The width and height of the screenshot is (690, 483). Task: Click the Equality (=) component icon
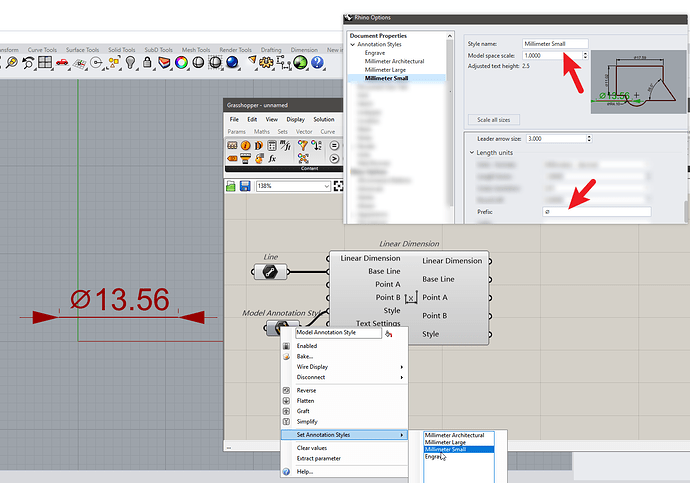(x=334, y=146)
